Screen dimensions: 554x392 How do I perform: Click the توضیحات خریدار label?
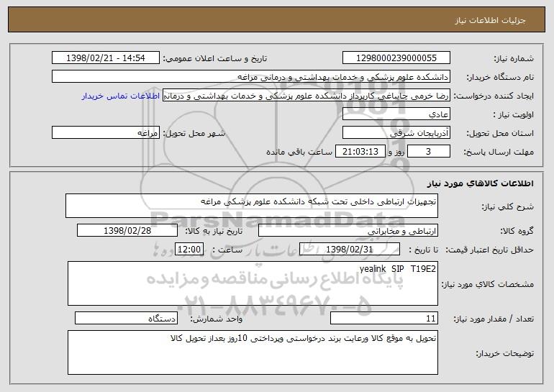pos(504,353)
